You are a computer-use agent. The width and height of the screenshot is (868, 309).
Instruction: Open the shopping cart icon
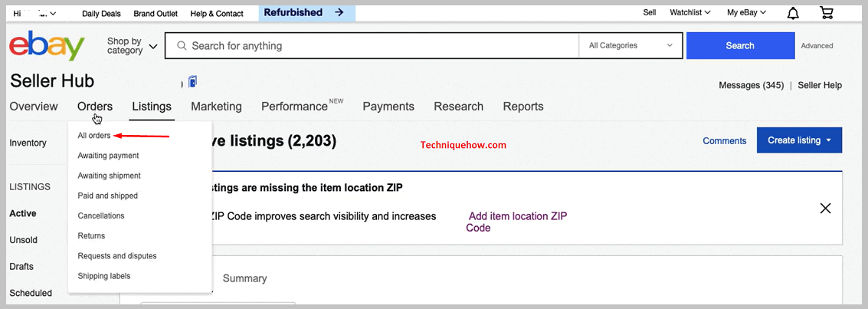pos(827,13)
